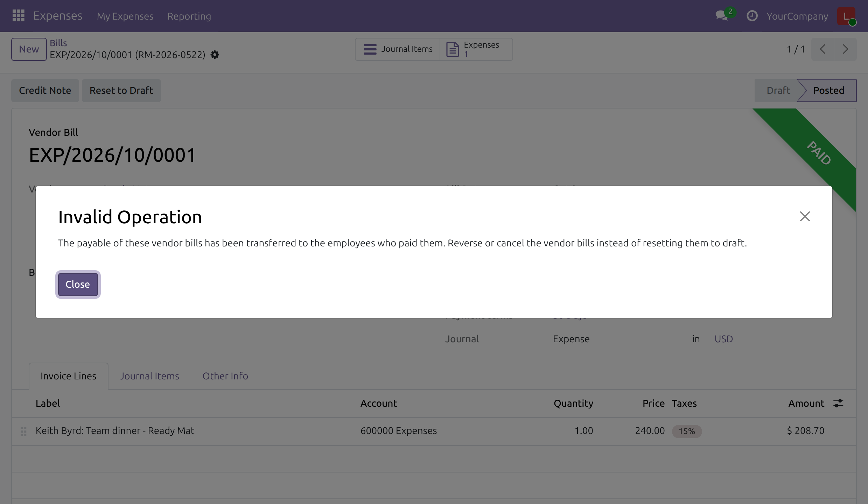Switch to the Journal Items tab
The width and height of the screenshot is (868, 504).
[149, 376]
